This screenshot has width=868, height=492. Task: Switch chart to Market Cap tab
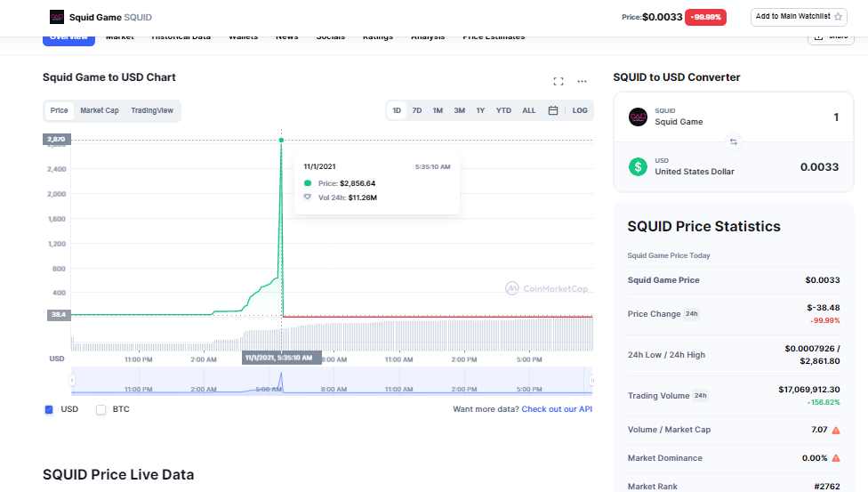(100, 110)
